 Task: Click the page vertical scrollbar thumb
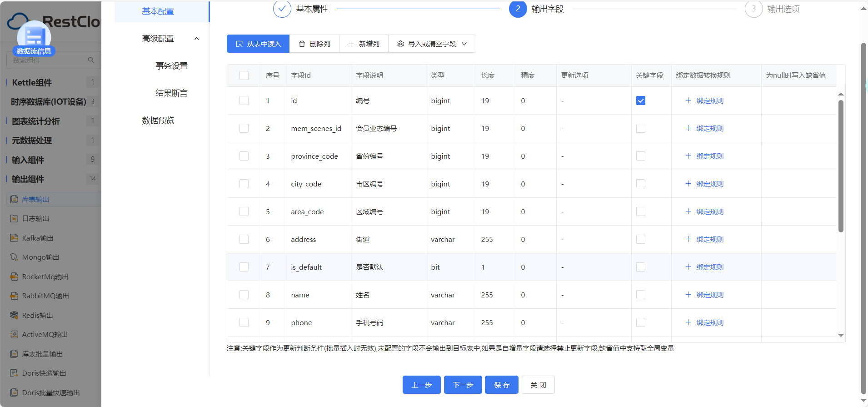pos(863,218)
